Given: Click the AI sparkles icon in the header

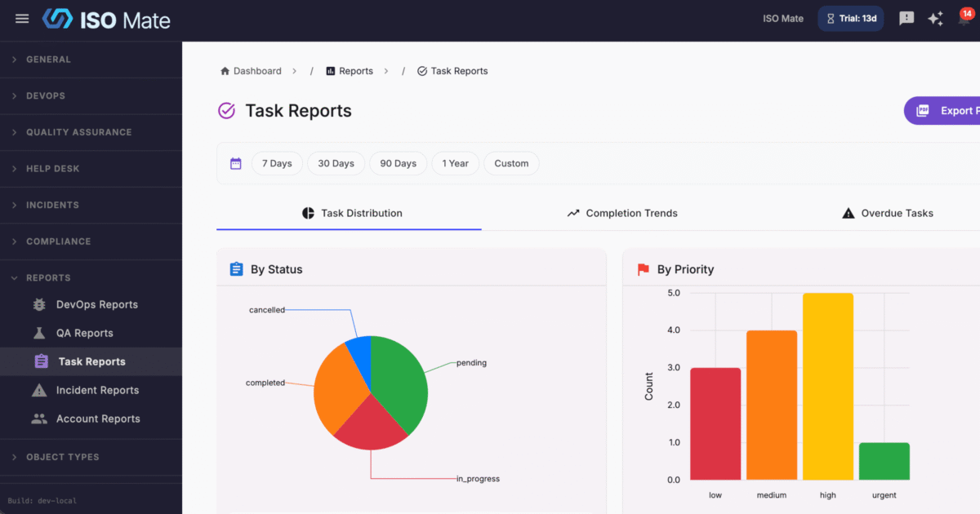Looking at the screenshot, I should (x=936, y=18).
